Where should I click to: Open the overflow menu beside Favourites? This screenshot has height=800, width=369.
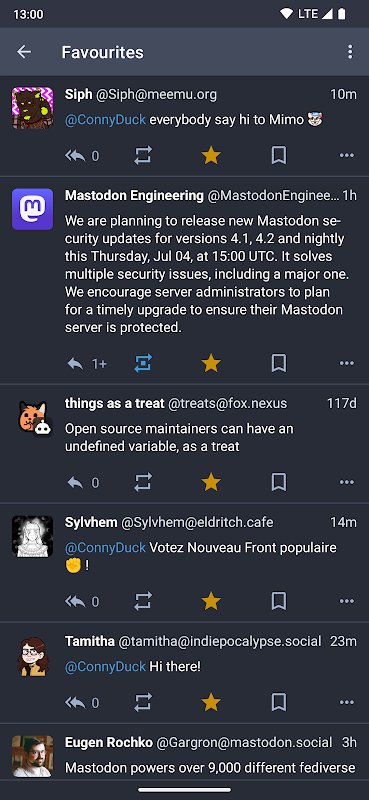(x=350, y=52)
